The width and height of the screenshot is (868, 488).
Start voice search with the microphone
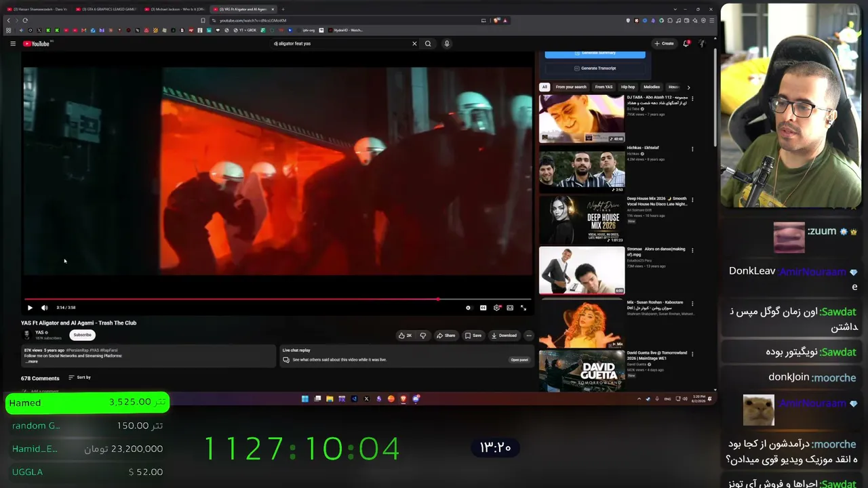[x=447, y=43]
